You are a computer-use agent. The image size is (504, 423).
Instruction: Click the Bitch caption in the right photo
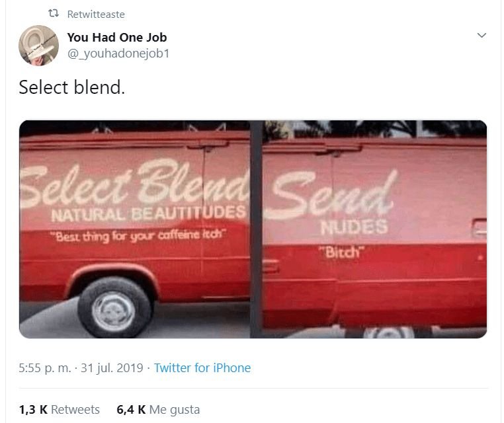pyautogui.click(x=342, y=252)
